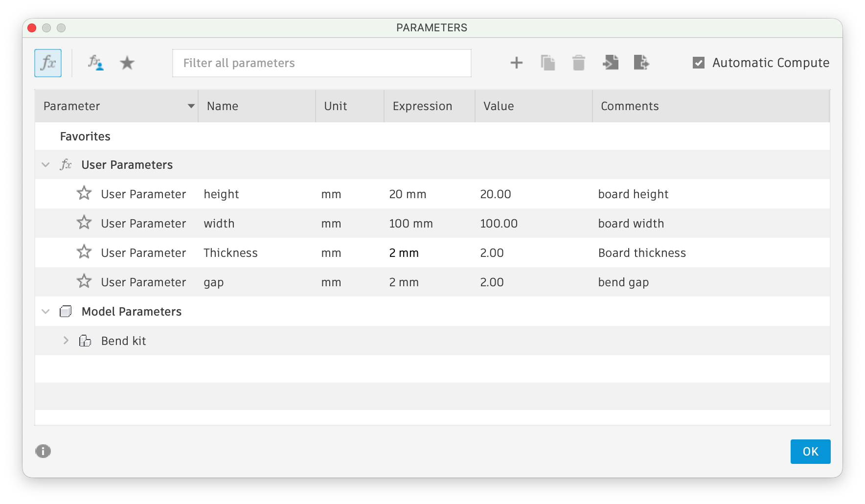This screenshot has height=504, width=865.
Task: Show favorite parameters star filter
Action: click(x=127, y=63)
